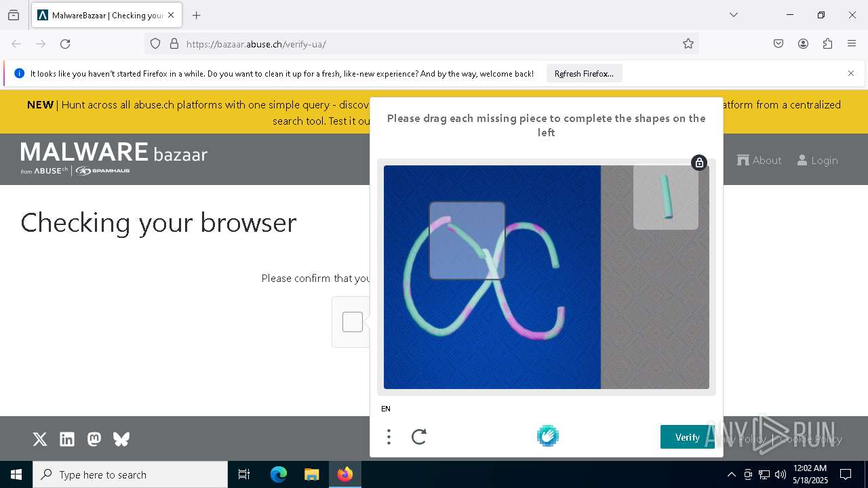The image size is (868, 488).
Task: Open the captcha options three-dot menu
Action: (389, 436)
